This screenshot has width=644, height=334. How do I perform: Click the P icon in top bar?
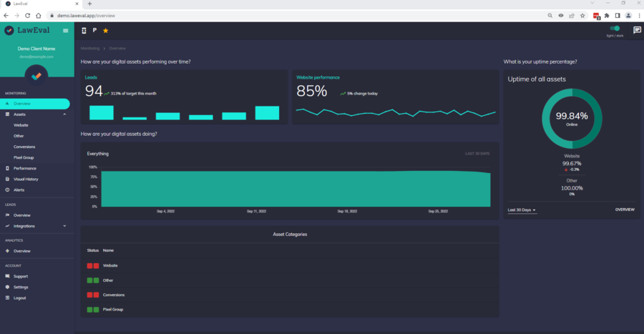94,31
